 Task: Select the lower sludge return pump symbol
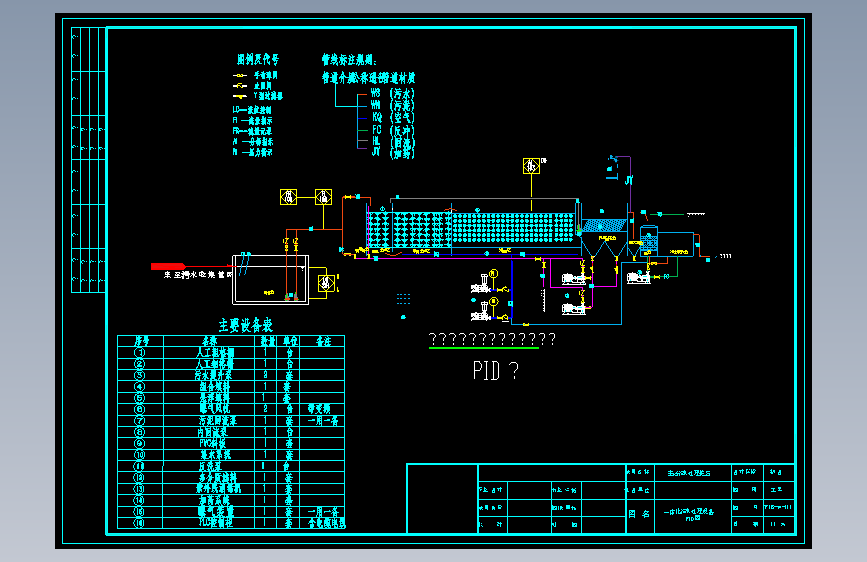tap(573, 309)
